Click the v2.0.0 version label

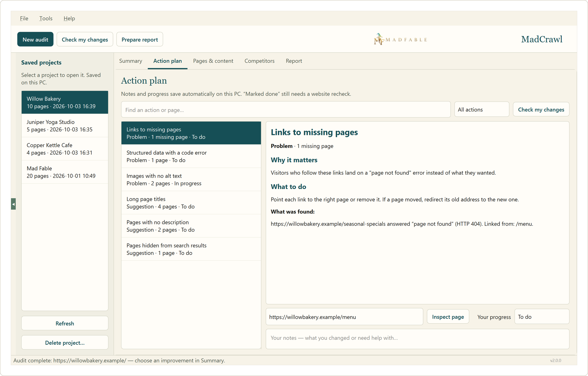click(556, 360)
